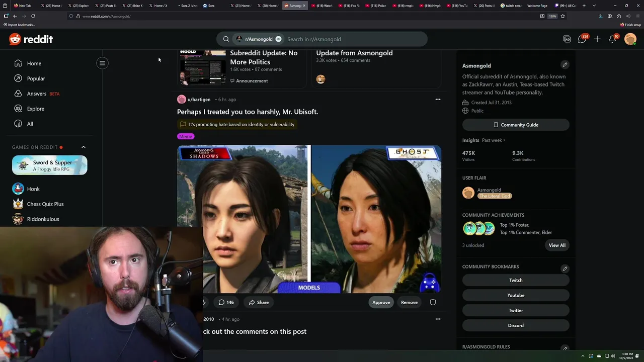Collapse the Games on Reddit section
Screen dimensions: 644x362
click(84, 147)
